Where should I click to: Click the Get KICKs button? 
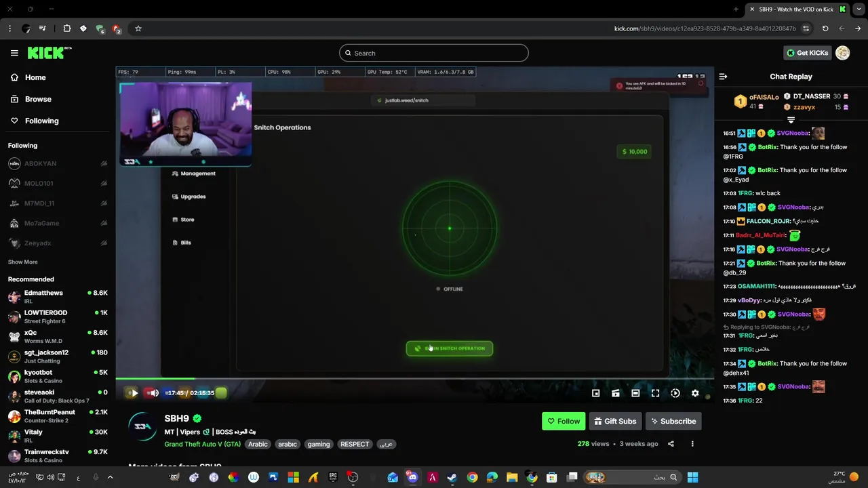pos(807,53)
